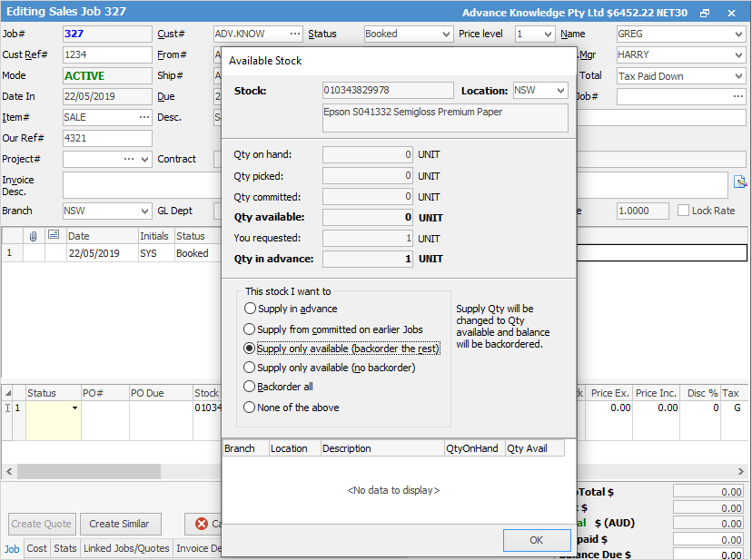Expand the Location dropdown showing NSW

(559, 91)
